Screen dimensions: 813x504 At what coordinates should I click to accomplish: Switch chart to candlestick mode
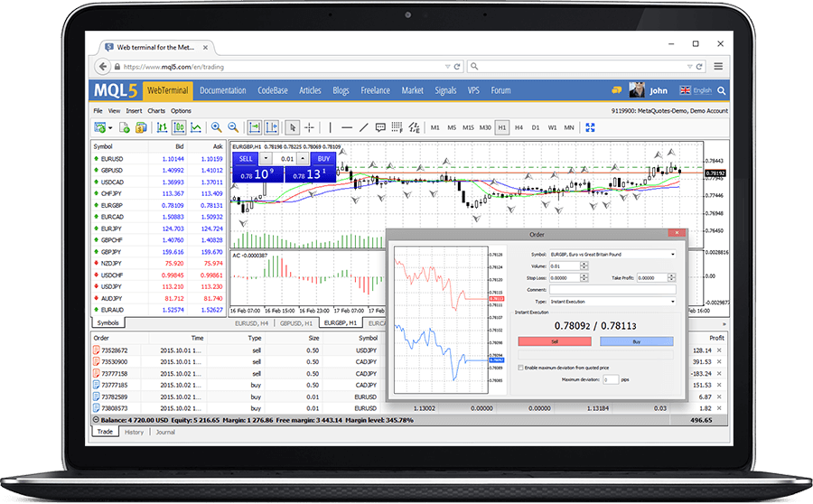[179, 127]
